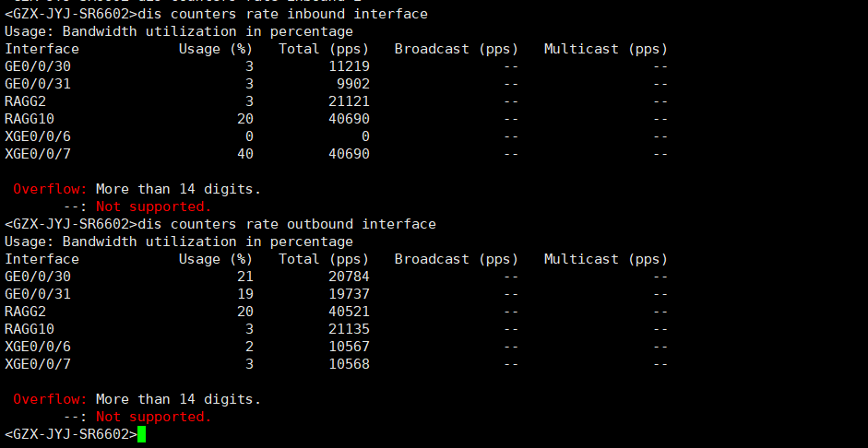Click the inbound RAGG10 usage value 20
This screenshot has width=868, height=448.
244,119
